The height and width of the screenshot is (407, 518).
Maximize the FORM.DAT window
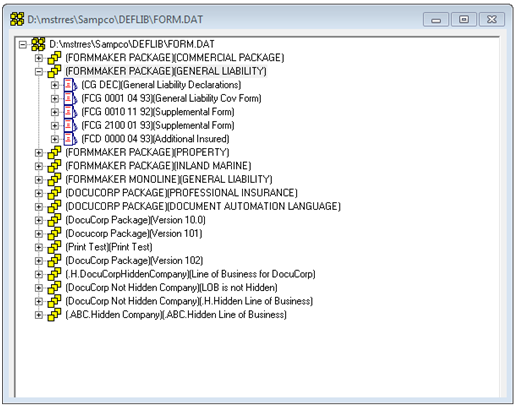point(464,20)
